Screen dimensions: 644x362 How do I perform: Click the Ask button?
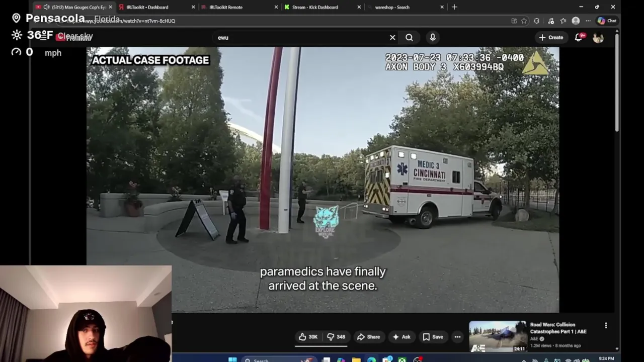point(401,337)
